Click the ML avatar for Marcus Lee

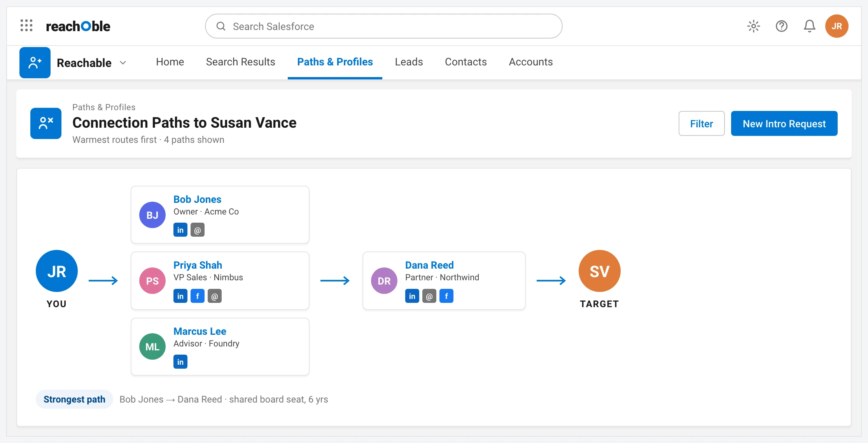[x=152, y=346]
